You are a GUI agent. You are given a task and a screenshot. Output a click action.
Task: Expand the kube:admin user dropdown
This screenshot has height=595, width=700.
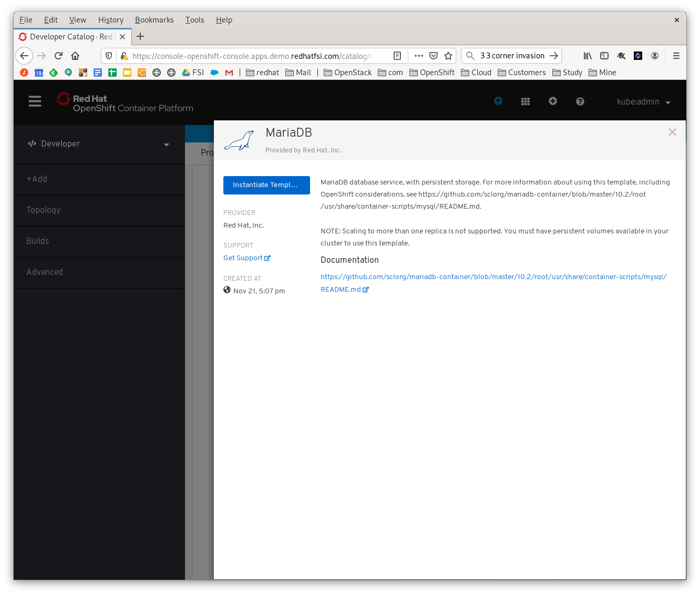643,102
